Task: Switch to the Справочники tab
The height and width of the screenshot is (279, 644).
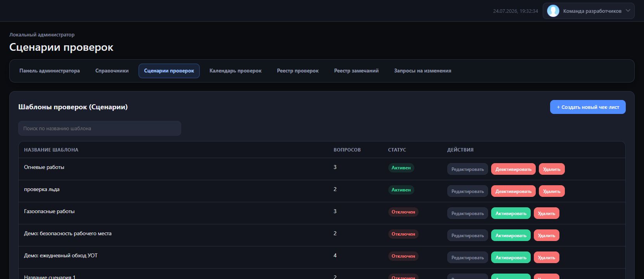Action: (112, 71)
